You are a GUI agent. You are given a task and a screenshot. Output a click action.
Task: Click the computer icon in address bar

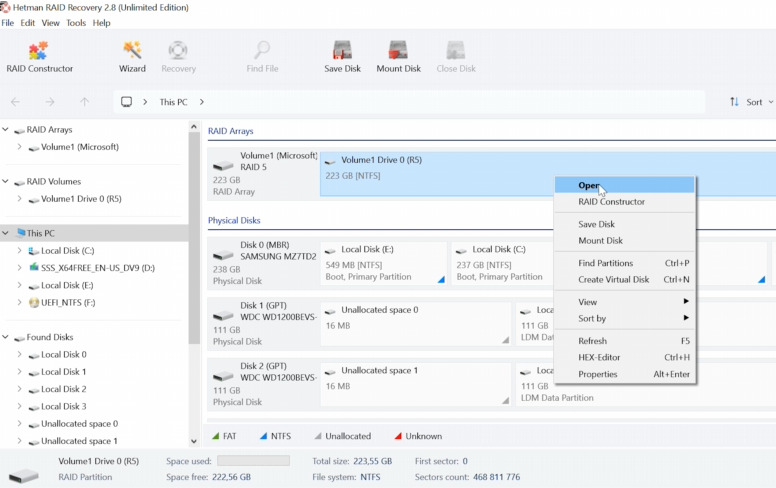(x=127, y=102)
